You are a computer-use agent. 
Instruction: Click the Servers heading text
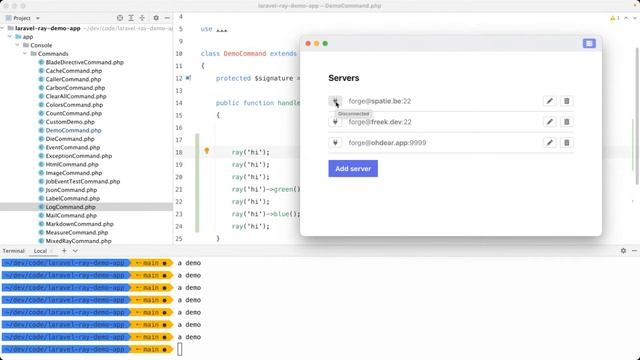344,78
